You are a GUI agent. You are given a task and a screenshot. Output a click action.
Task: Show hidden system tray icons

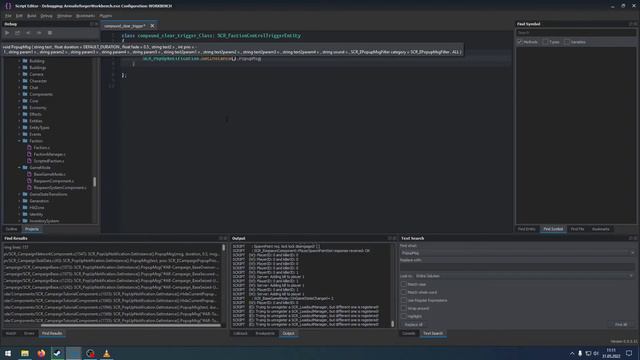[572, 353]
